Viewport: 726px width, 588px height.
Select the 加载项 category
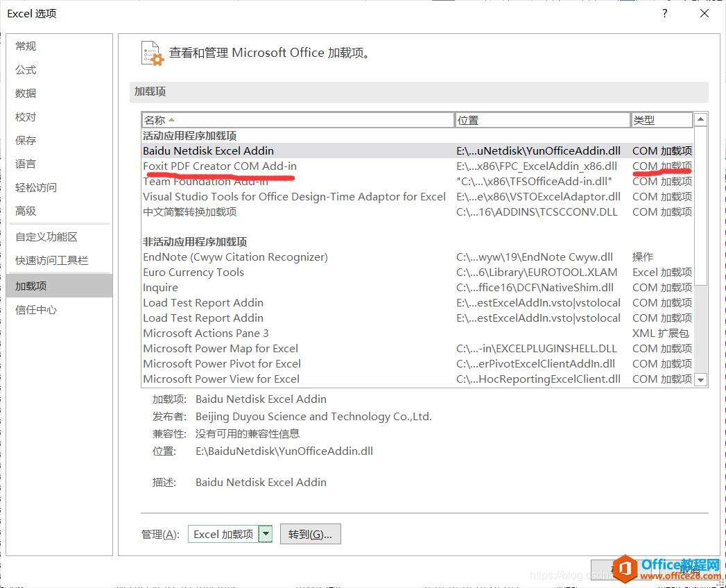60,286
